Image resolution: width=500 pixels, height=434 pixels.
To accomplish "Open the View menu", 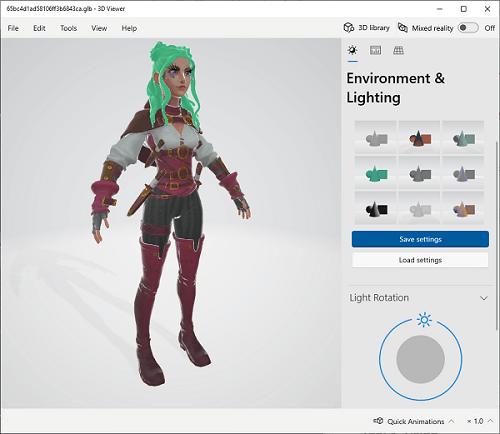I will pos(99,28).
